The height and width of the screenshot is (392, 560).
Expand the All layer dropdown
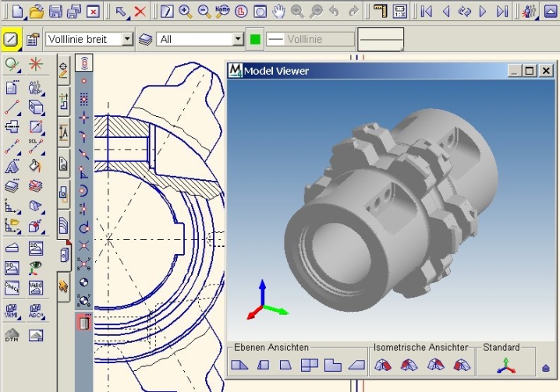click(x=238, y=39)
